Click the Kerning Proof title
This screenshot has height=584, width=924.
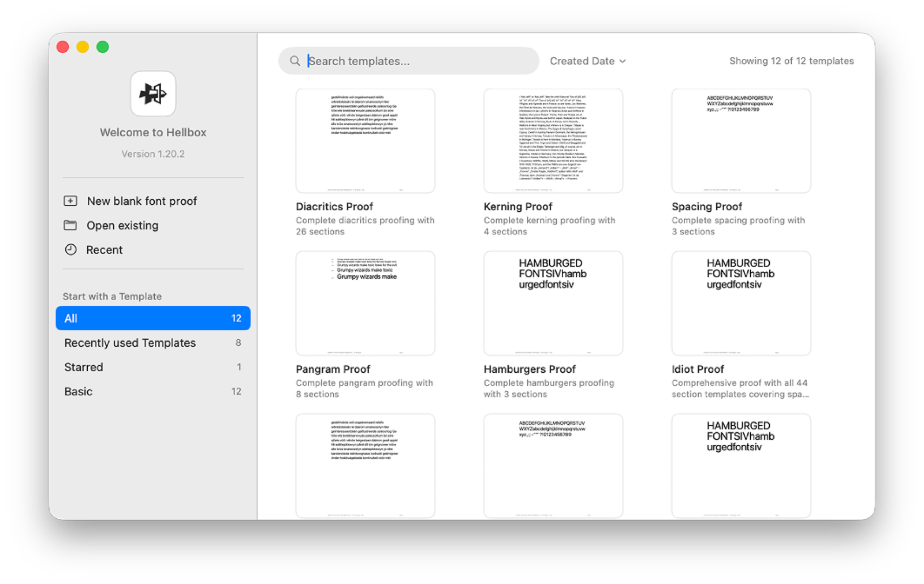tap(518, 207)
